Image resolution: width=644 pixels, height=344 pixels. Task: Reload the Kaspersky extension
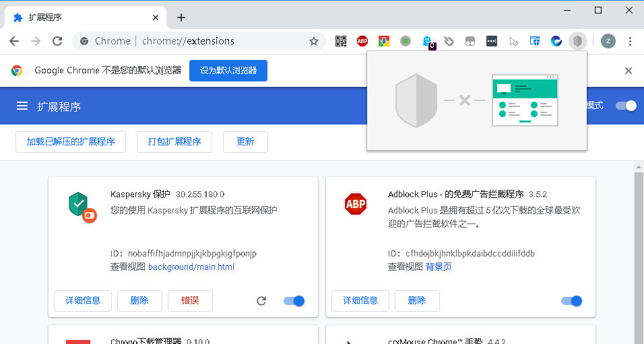point(261,301)
